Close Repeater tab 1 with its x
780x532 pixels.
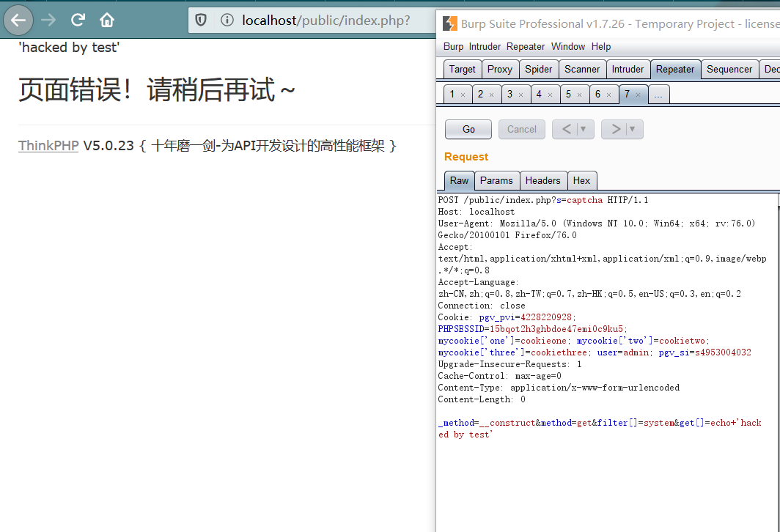[x=463, y=95]
